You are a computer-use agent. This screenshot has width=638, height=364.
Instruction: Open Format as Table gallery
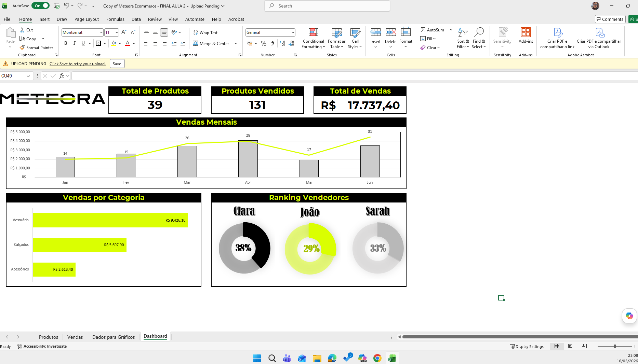pos(337,39)
